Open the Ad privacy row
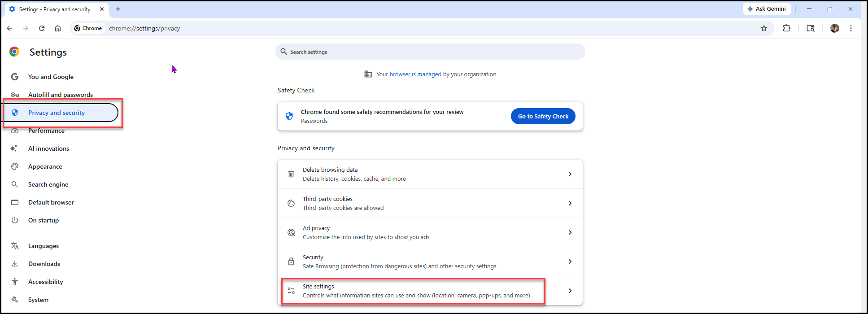This screenshot has width=868, height=314. coord(430,232)
